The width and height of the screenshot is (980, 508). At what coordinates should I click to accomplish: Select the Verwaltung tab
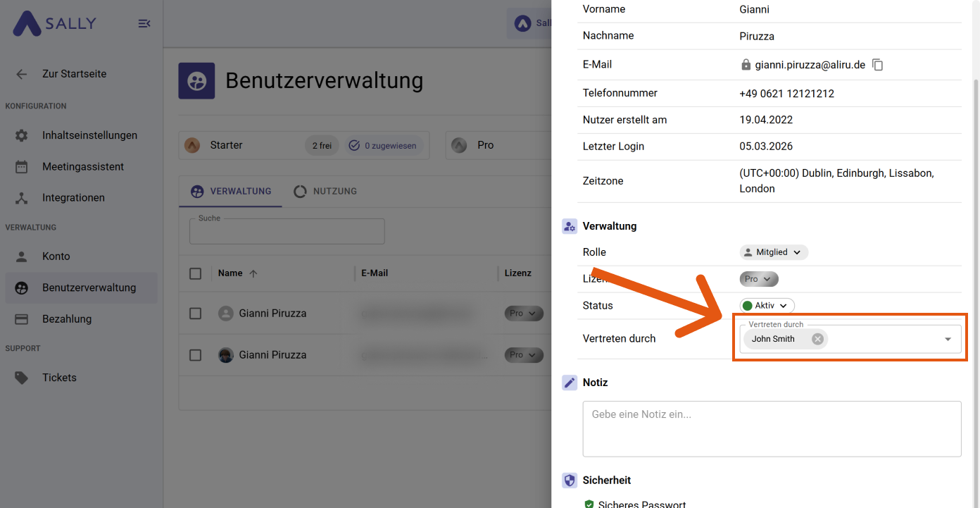pyautogui.click(x=230, y=191)
